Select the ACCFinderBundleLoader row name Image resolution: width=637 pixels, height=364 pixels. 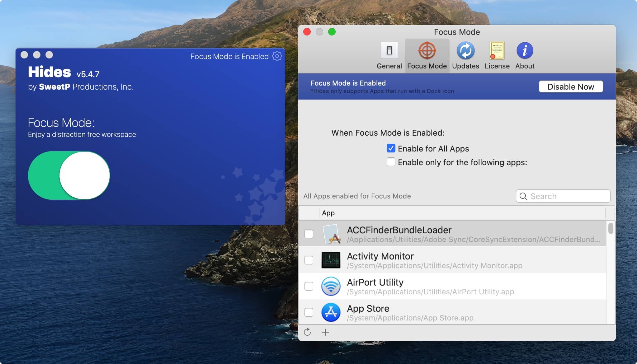pos(399,230)
